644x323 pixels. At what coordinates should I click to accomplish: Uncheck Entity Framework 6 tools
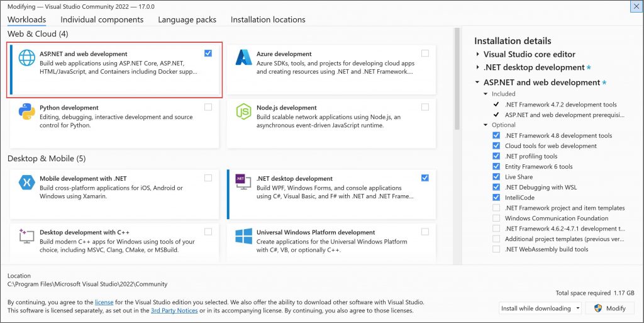[x=496, y=166]
